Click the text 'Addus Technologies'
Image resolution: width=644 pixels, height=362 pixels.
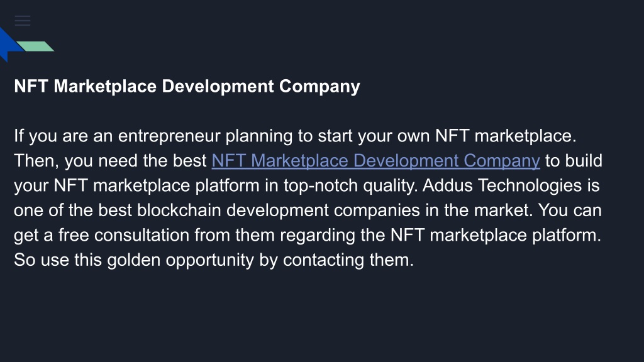point(502,185)
